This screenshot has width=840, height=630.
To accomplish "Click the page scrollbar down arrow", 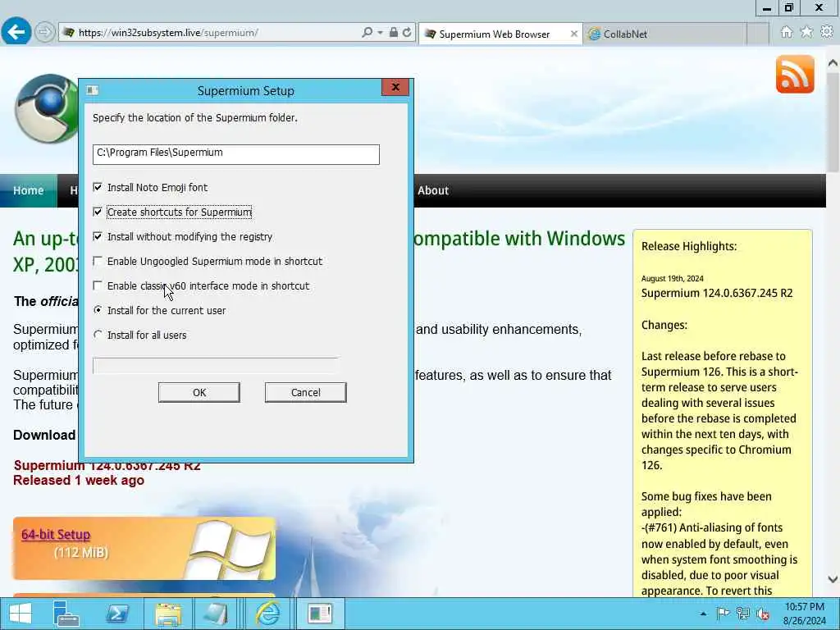I will click(x=833, y=579).
